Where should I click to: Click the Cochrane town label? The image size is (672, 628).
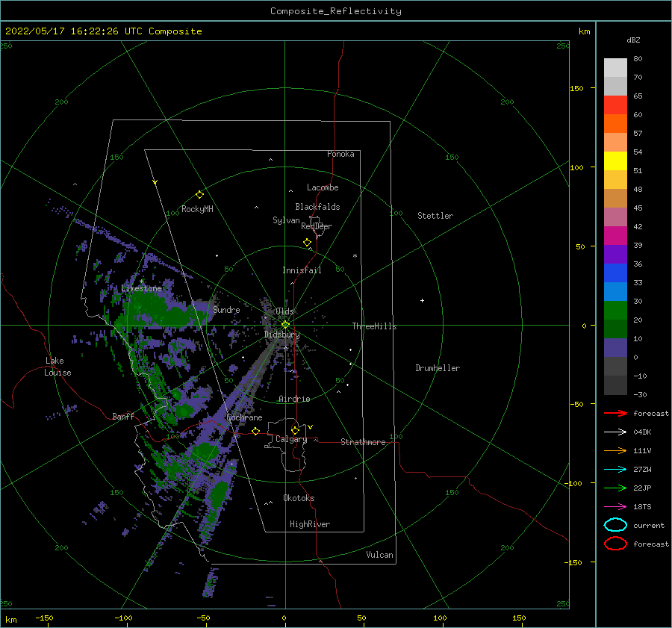point(244,417)
